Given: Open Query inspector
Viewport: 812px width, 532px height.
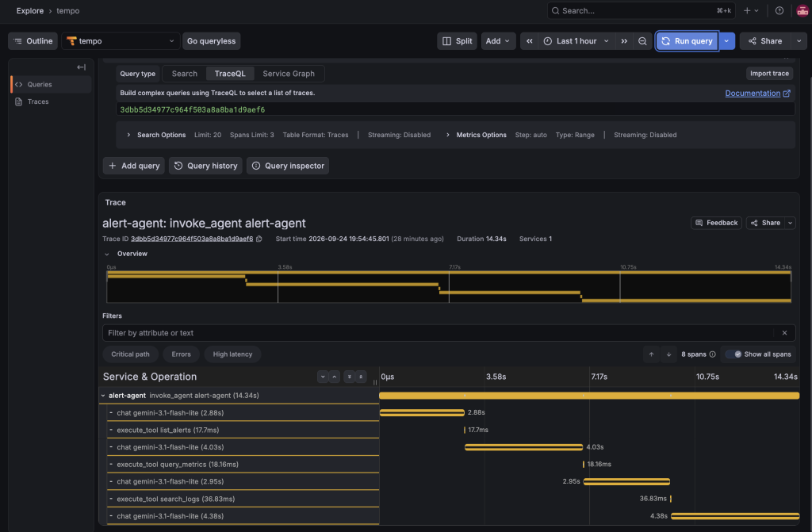Looking at the screenshot, I should point(288,166).
